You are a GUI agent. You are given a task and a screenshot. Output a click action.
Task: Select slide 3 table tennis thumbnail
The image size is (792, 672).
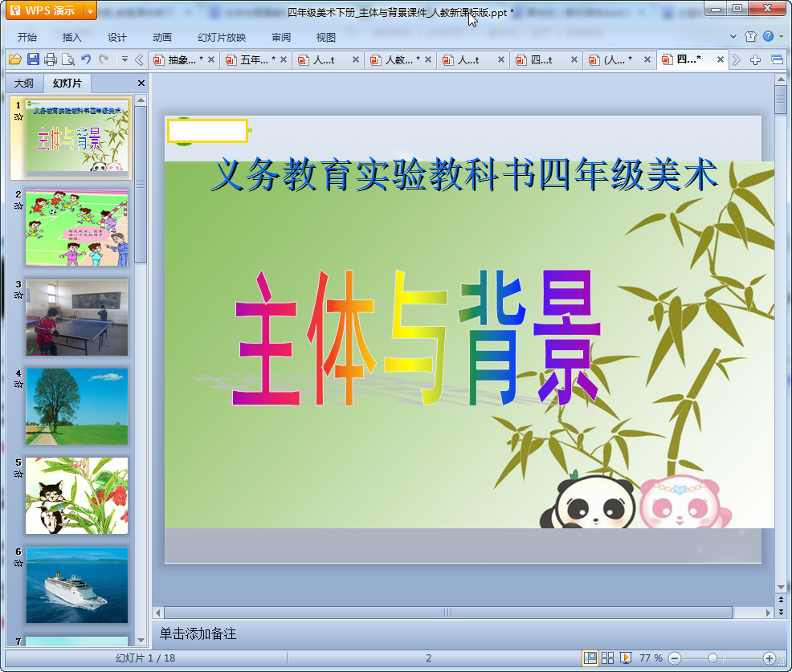77,317
